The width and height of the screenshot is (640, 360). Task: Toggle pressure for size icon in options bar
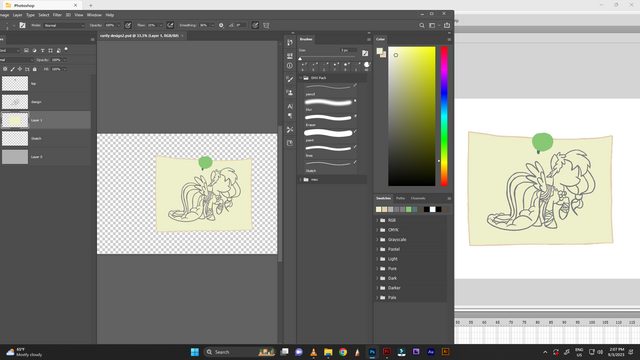[255, 25]
